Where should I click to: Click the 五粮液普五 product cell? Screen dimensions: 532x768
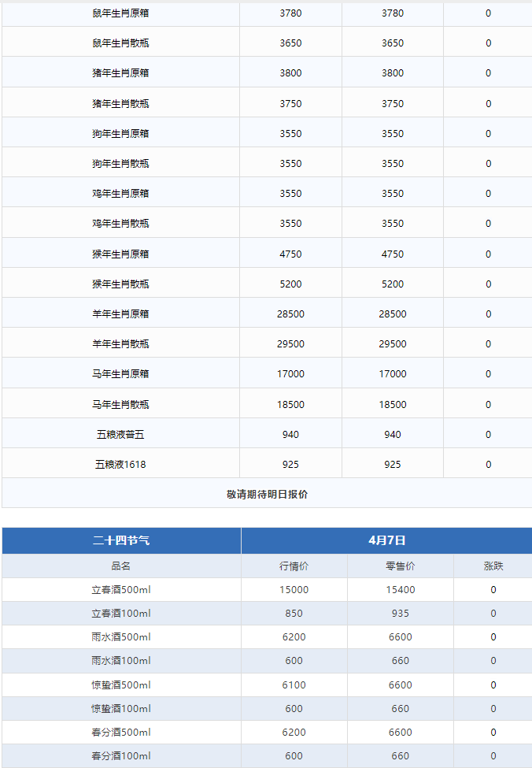(x=120, y=435)
